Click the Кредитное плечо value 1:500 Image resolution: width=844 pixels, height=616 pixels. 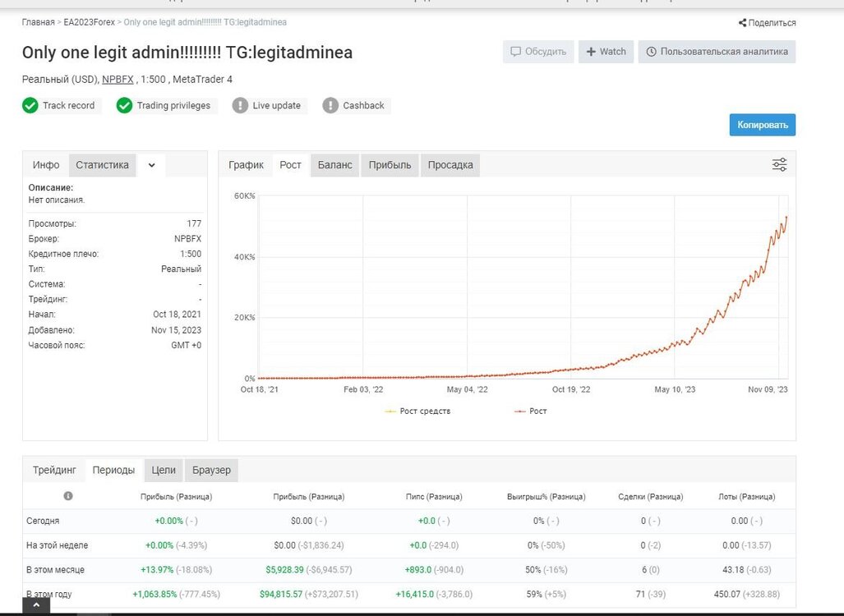[191, 254]
